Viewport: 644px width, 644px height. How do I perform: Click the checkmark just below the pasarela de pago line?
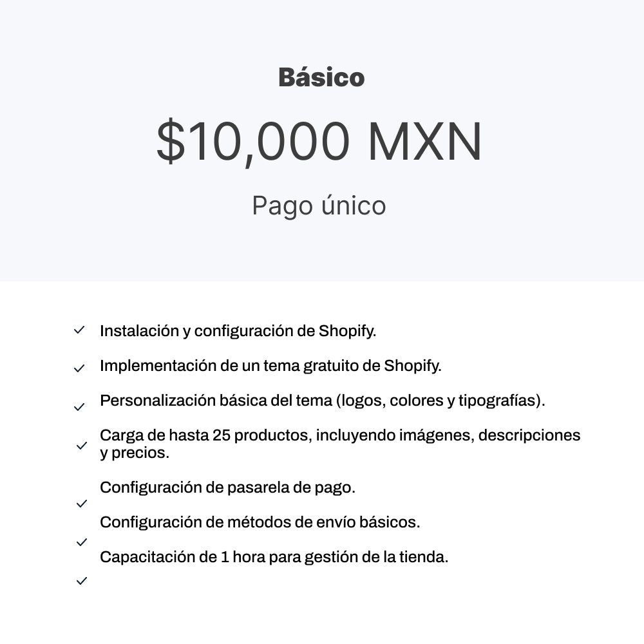82,504
